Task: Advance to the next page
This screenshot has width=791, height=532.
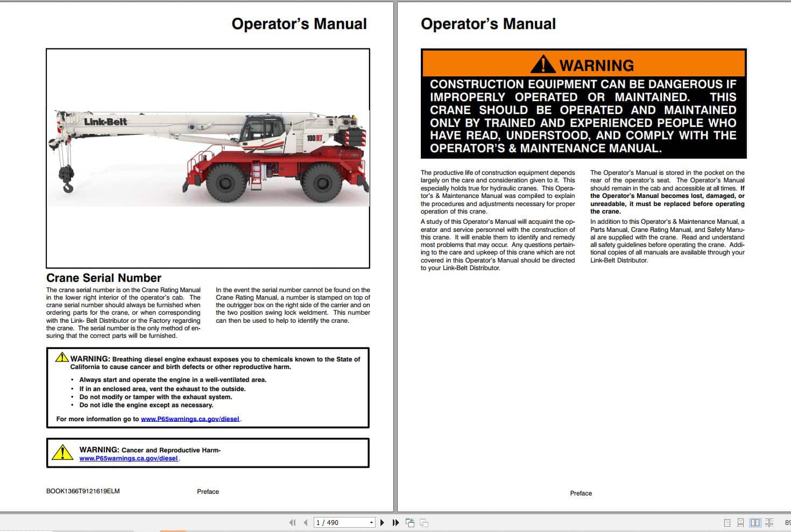Action: click(383, 522)
